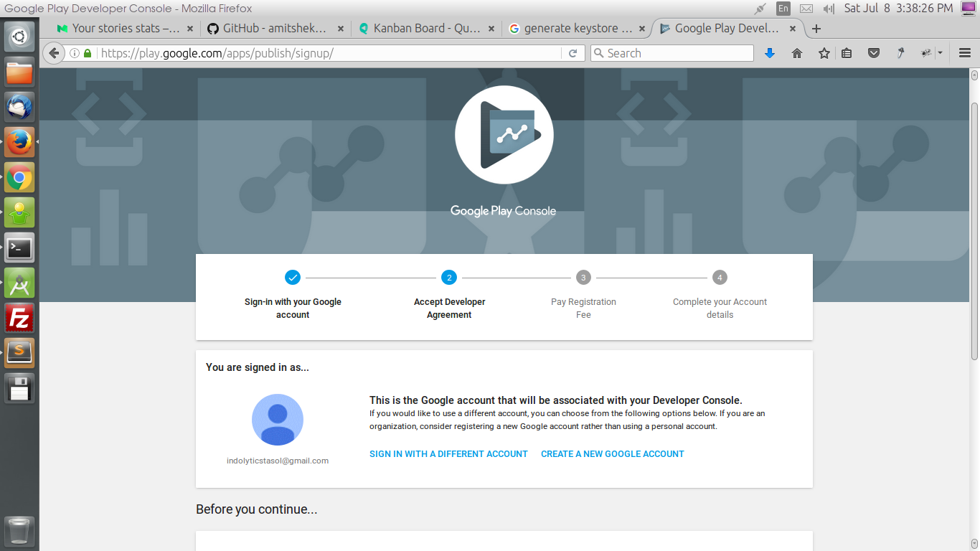This screenshot has width=980, height=551.
Task: Show your bookmarks list
Action: click(847, 53)
